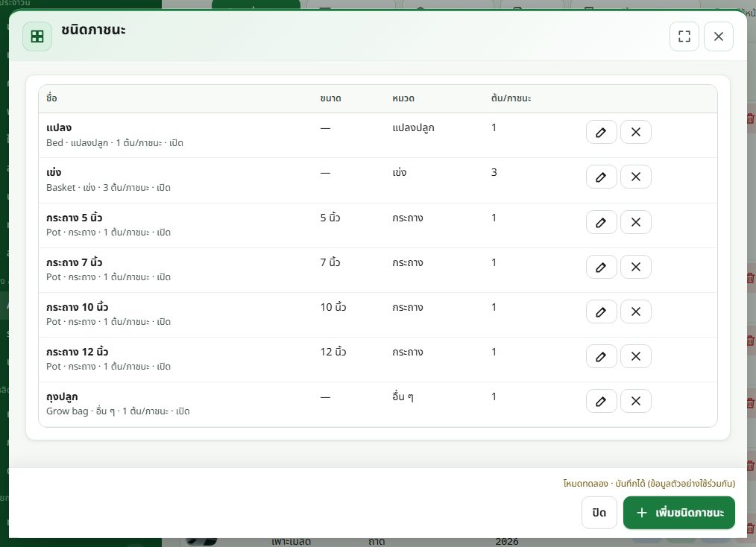
Task: Edit the แปลง container type
Action: [x=601, y=132]
